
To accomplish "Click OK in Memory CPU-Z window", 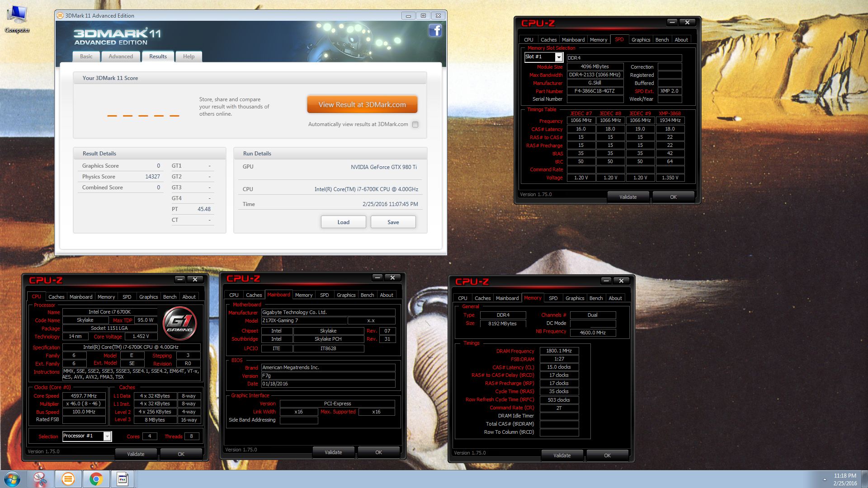I will click(x=607, y=455).
